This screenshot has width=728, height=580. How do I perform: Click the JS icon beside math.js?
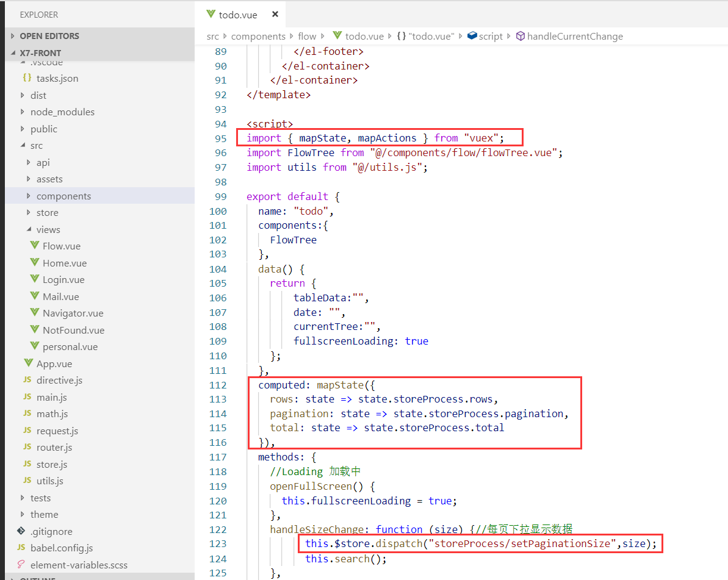pyautogui.click(x=27, y=413)
